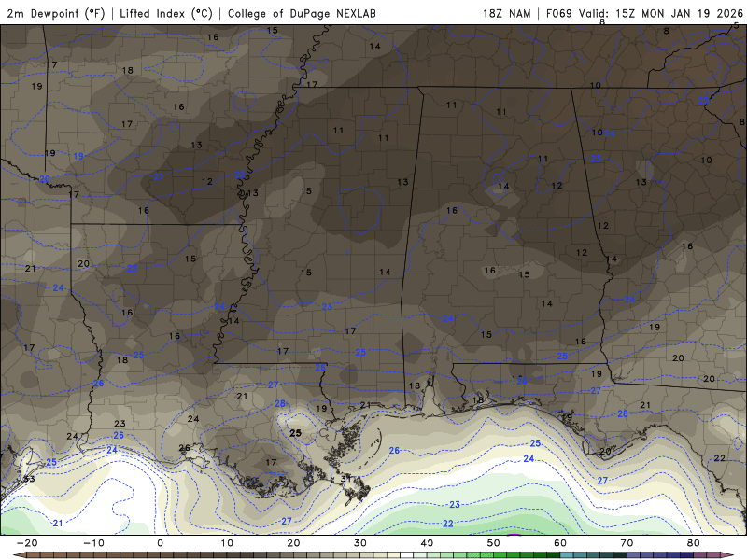The image size is (747, 560).
Task: Click "College of DuPage NEXLAB" in header
Action: point(302,13)
